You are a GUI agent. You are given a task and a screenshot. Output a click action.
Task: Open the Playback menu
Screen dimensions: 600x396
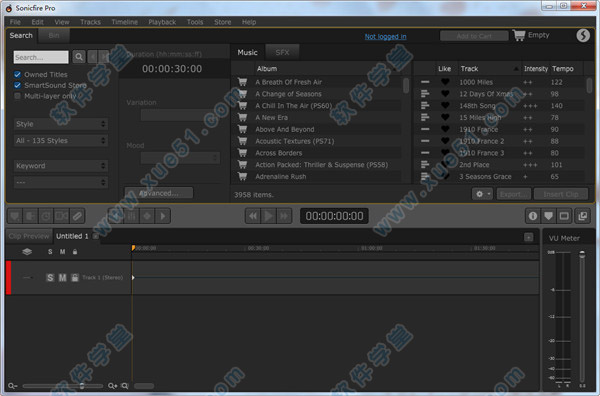coord(162,22)
